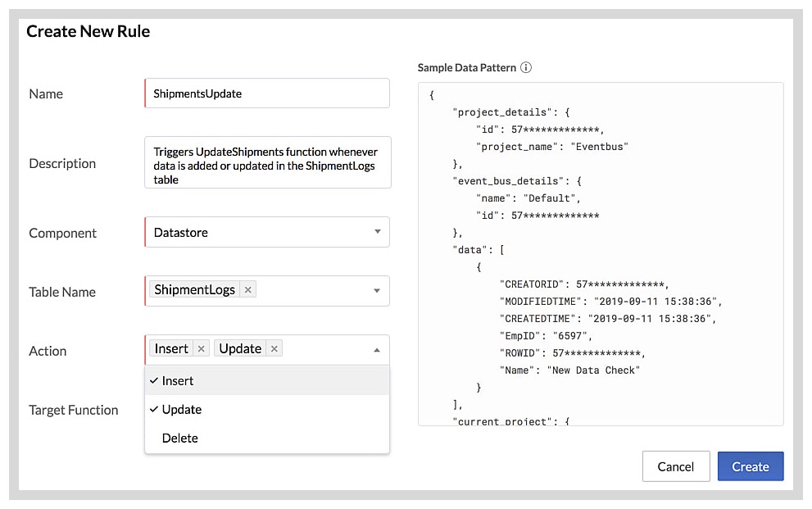Select Delete in the Action dropdown list
Viewport: 812px width, 509px height.
tap(180, 438)
